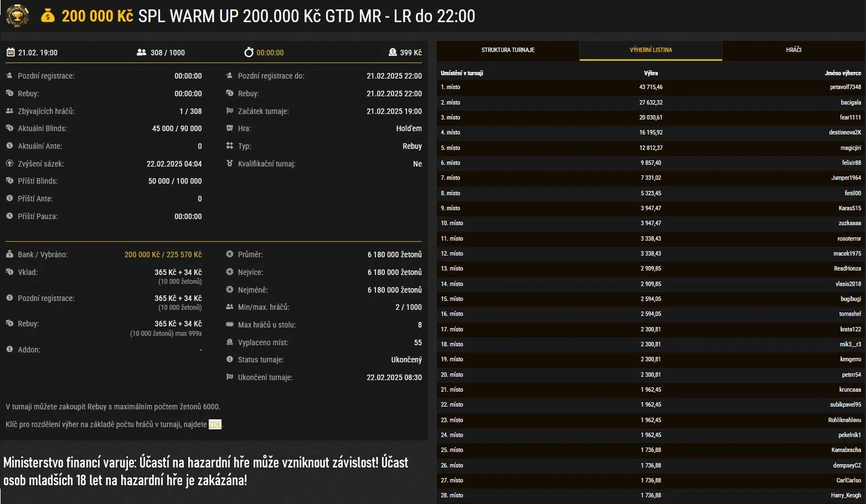866x504 pixels.
Task: Select the 2. místo row with bacigala
Action: click(x=651, y=102)
